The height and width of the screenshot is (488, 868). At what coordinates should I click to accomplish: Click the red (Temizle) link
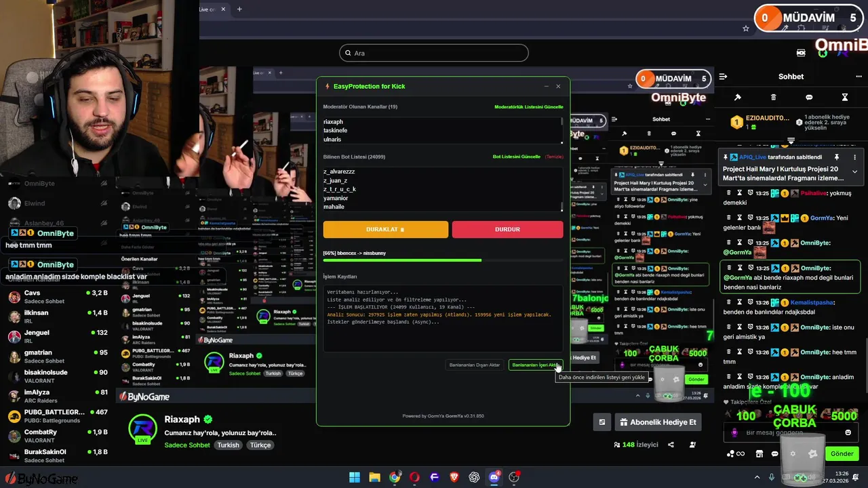coord(554,157)
